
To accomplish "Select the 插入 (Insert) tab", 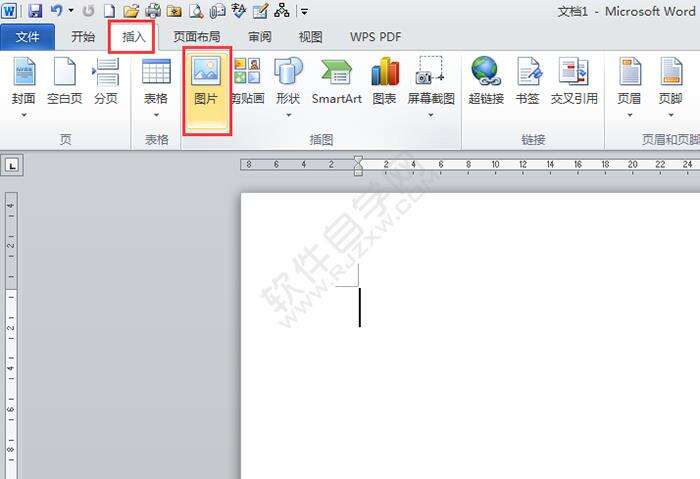I will 133,37.
